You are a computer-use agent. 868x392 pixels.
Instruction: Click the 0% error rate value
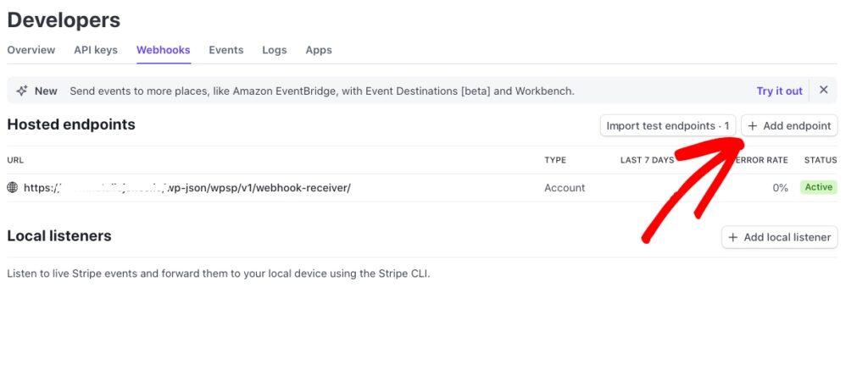pos(780,188)
